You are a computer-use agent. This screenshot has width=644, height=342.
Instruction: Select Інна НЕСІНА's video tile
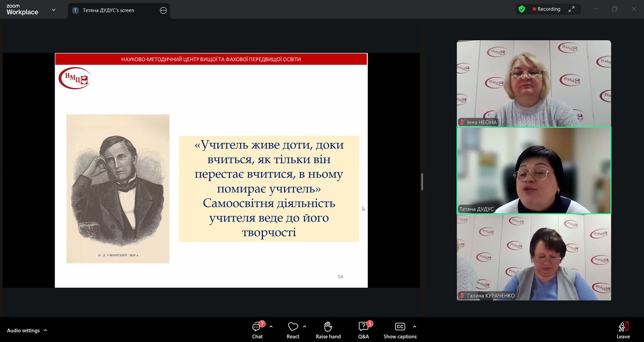point(534,83)
